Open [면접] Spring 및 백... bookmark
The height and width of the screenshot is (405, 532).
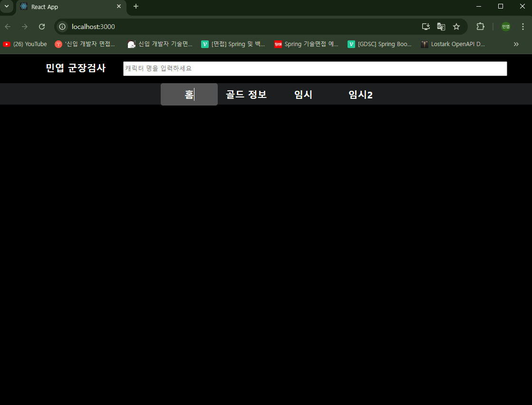click(233, 44)
